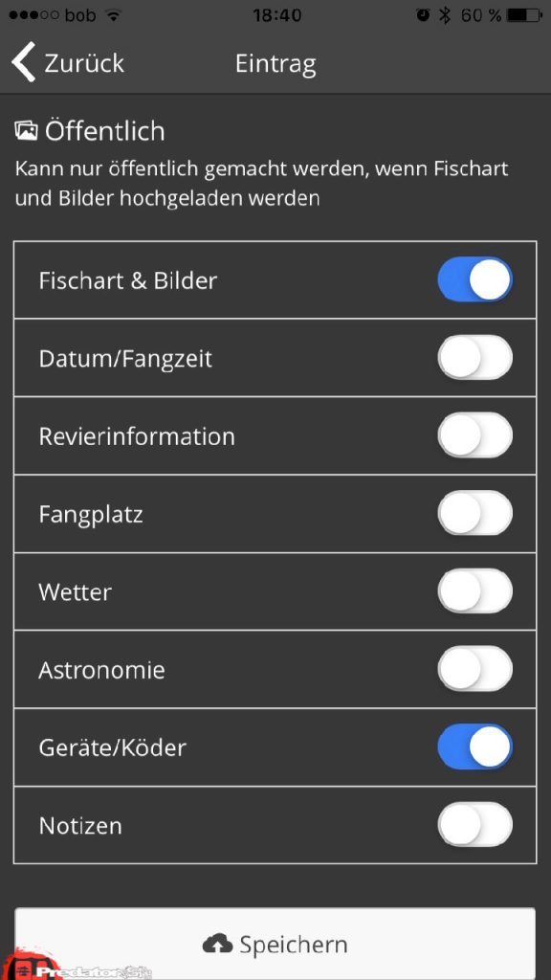Turn off the Geräte/Köder toggle

475,747
